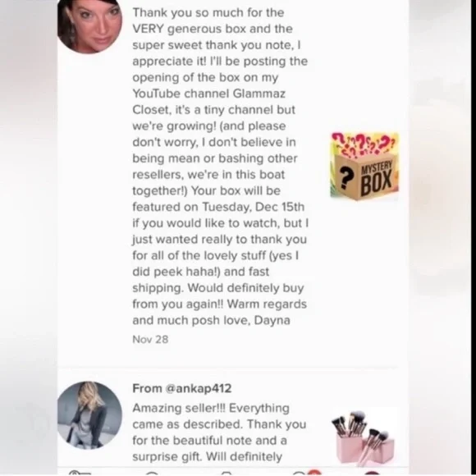Tap the 'came as described. Thank you' line
This screenshot has width=476, height=476.
coord(219,424)
